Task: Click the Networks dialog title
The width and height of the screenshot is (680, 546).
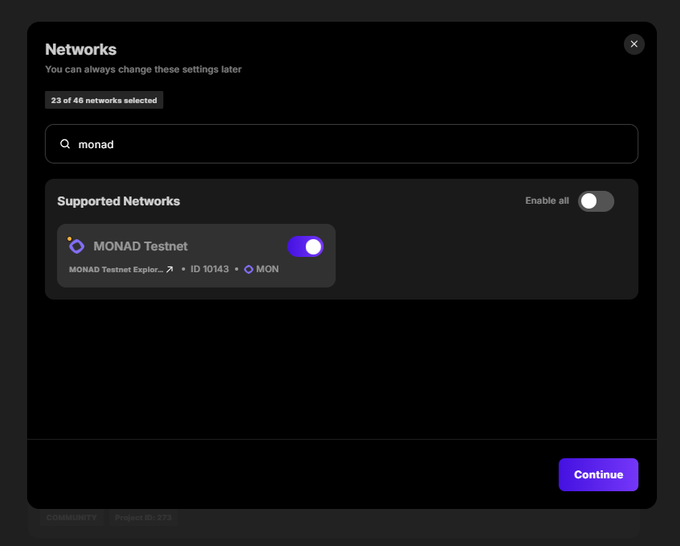Action: [81, 49]
